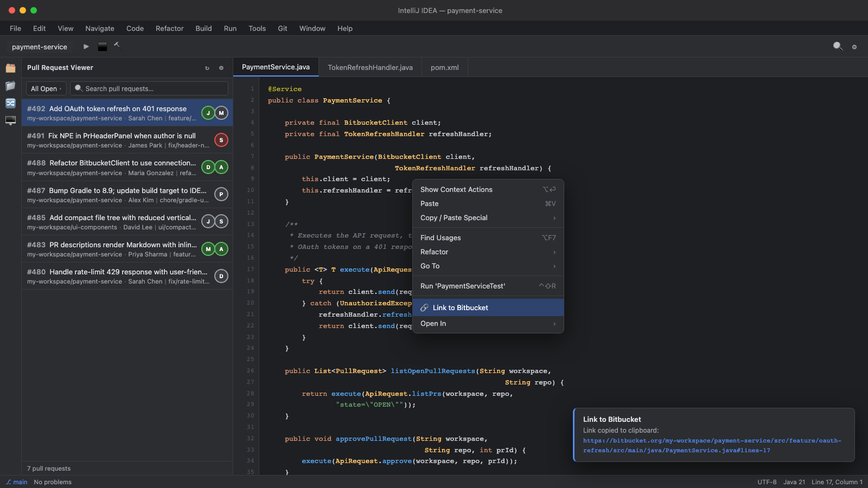Click reviewer avatar J on PR #485
This screenshot has height=488, width=868.
[208, 221]
